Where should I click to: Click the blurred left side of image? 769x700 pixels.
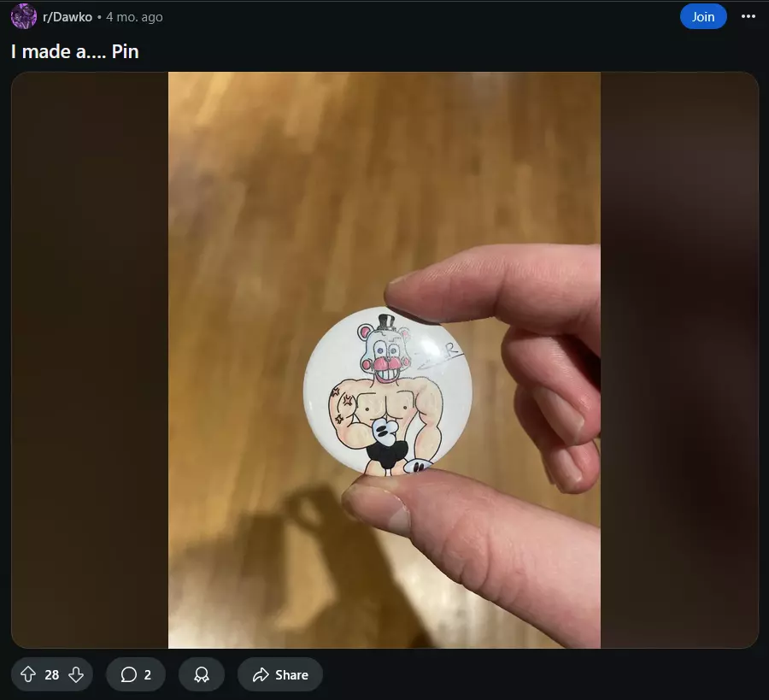point(90,360)
